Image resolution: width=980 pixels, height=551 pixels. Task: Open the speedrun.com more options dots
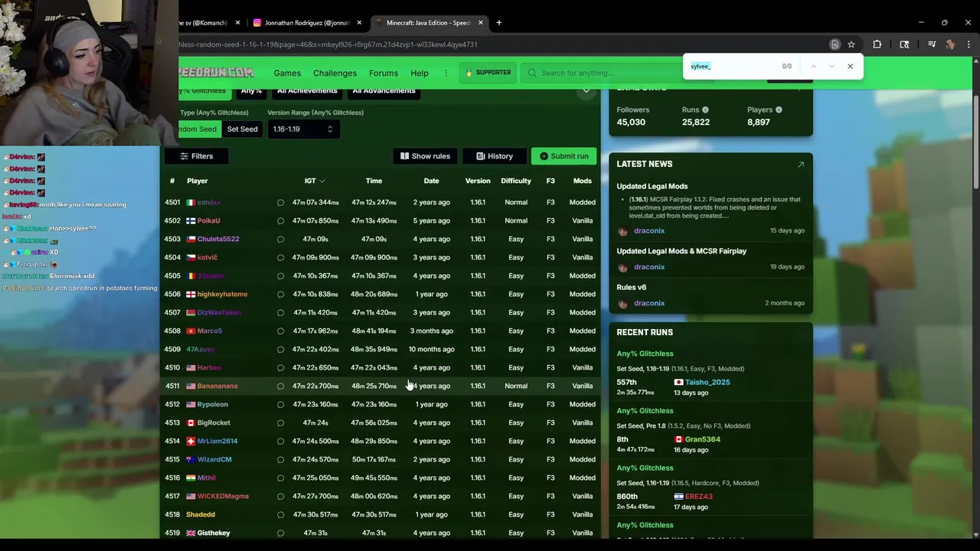(446, 73)
